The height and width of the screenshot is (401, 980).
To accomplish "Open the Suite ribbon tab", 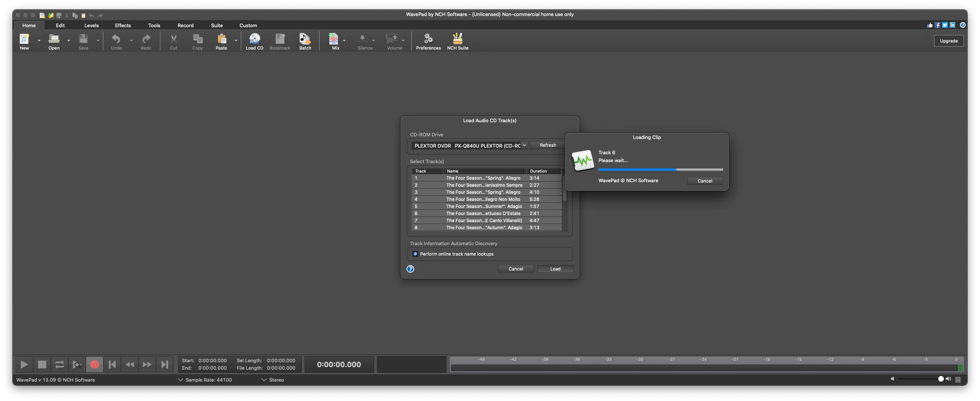I will 217,25.
